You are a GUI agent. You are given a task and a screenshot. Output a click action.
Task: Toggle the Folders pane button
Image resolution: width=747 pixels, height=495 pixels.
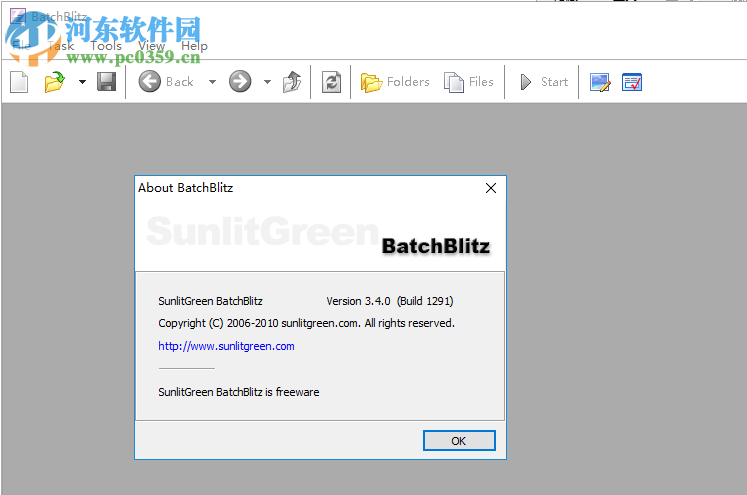(x=395, y=82)
